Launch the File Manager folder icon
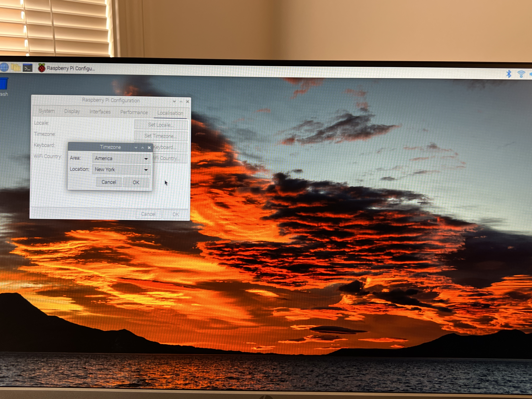The height and width of the screenshot is (399, 532). (x=16, y=68)
